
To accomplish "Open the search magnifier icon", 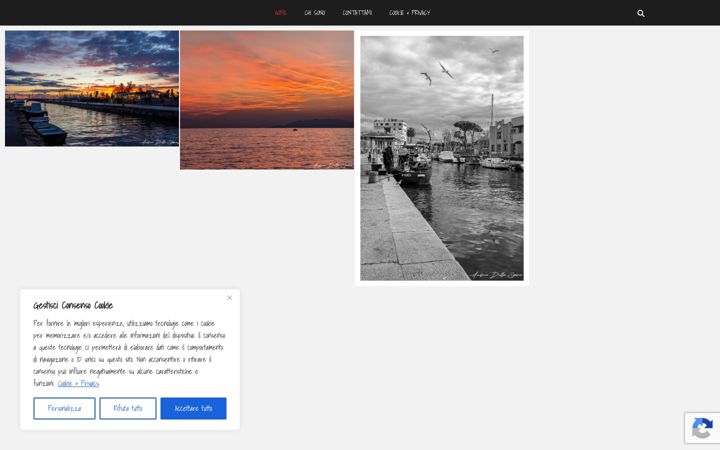I will (x=641, y=13).
